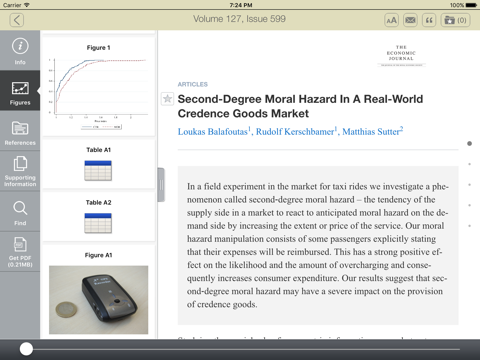The height and width of the screenshot is (360, 480).
Task: Open the Figure A1 GPS device photo
Action: (x=99, y=300)
